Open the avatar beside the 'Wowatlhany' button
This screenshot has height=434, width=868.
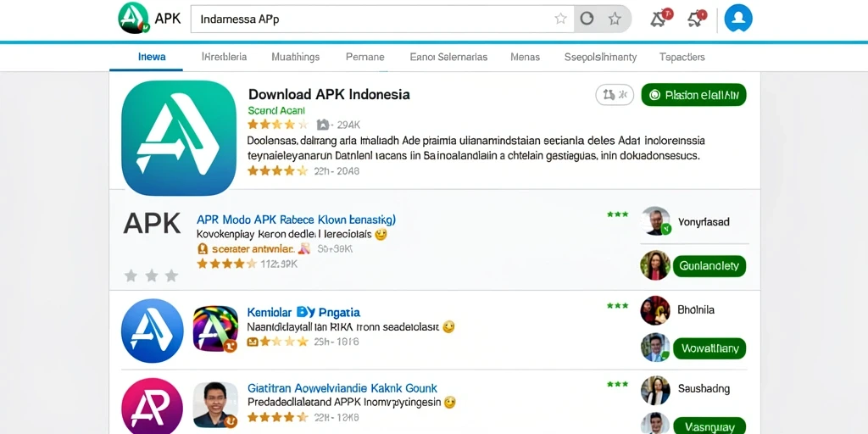[x=655, y=348]
